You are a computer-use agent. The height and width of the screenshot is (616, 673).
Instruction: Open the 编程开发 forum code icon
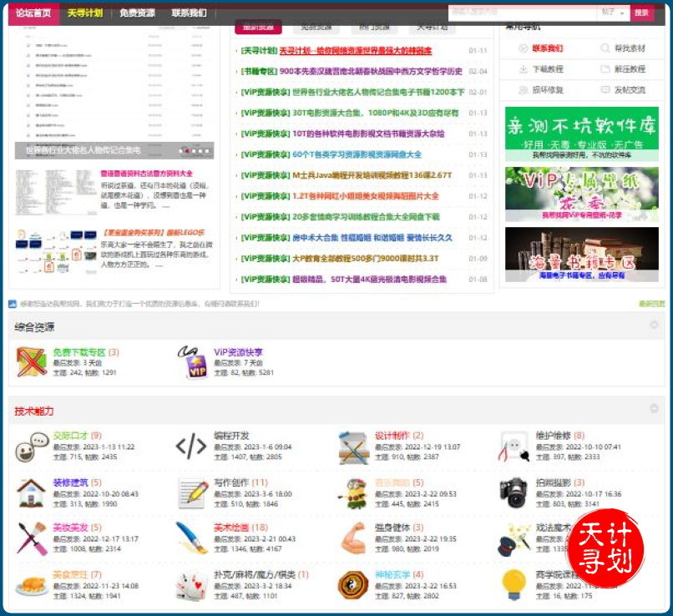tap(191, 447)
